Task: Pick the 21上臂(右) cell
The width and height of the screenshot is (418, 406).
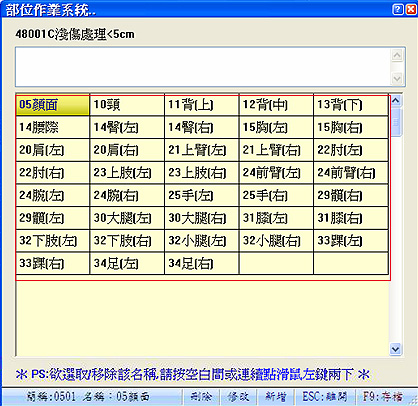Action: tap(276, 150)
